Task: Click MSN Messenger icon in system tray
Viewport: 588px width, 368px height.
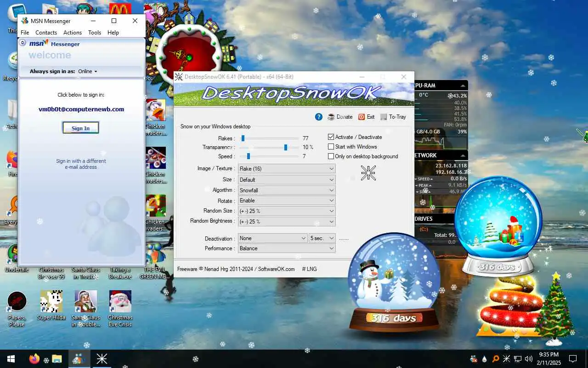Action: point(474,359)
